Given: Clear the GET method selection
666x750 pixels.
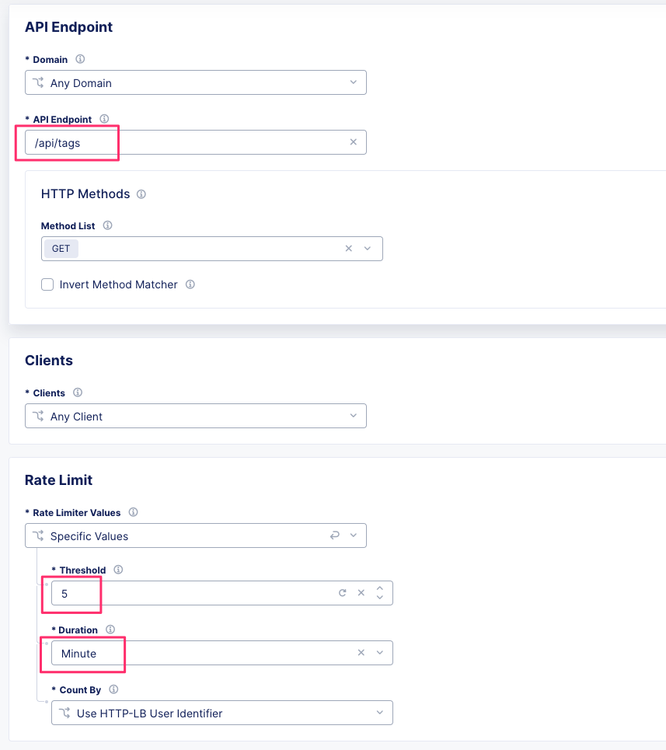Looking at the screenshot, I should point(348,248).
